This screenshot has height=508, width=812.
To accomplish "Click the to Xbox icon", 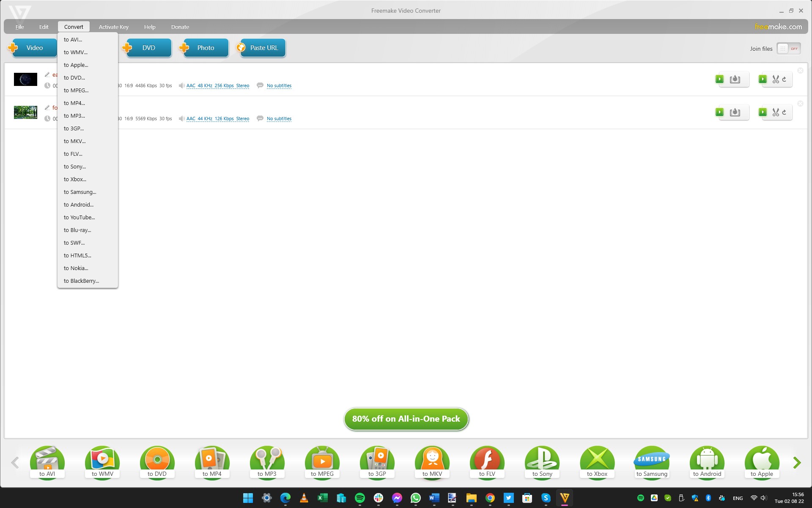I will [597, 462].
